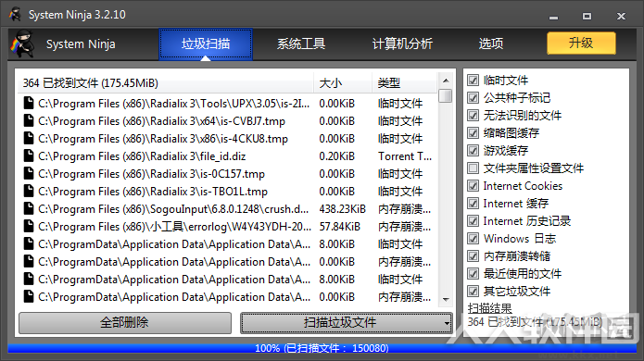This screenshot has height=361, width=644.
Task: Toggle the 缩略图缓存 checkbox
Action: click(474, 133)
